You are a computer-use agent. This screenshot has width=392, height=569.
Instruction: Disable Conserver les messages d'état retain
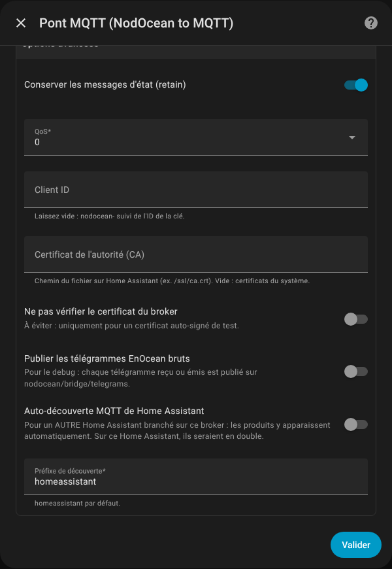pos(355,85)
